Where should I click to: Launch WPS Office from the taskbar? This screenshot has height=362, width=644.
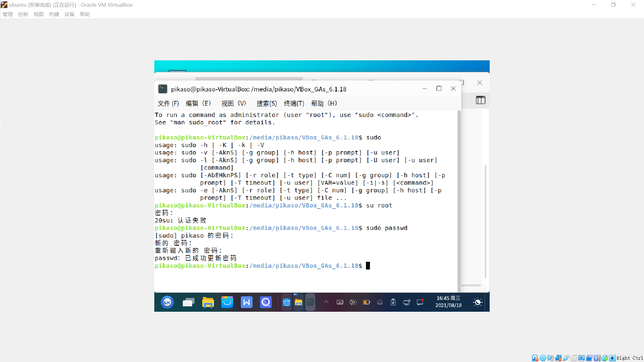247,302
